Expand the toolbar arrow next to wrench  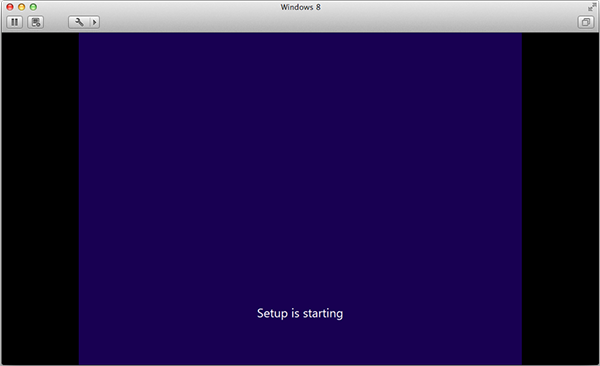coord(95,22)
